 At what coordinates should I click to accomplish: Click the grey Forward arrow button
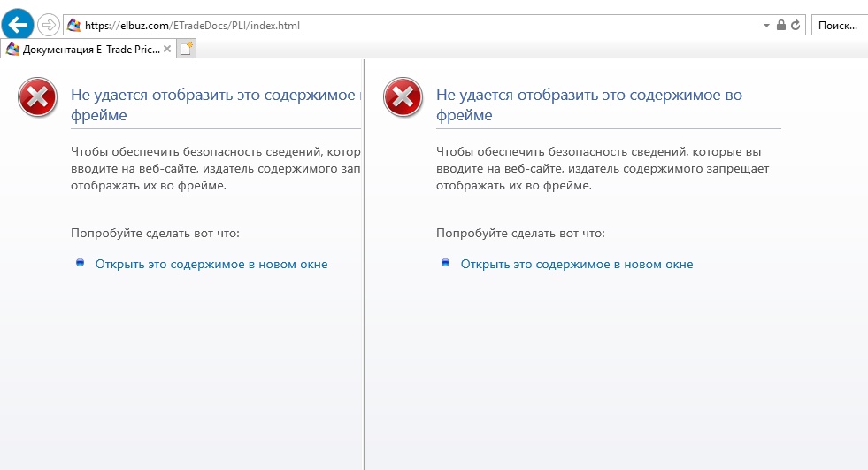pyautogui.click(x=49, y=25)
